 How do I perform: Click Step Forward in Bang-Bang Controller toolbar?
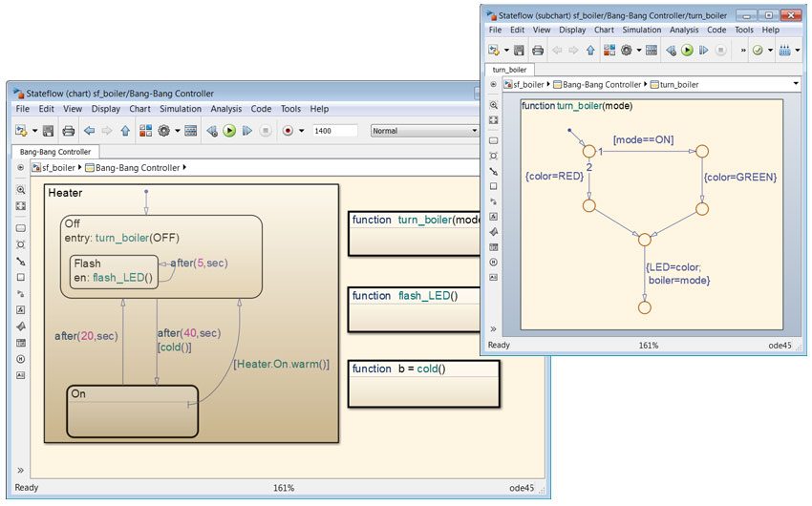[x=246, y=131]
